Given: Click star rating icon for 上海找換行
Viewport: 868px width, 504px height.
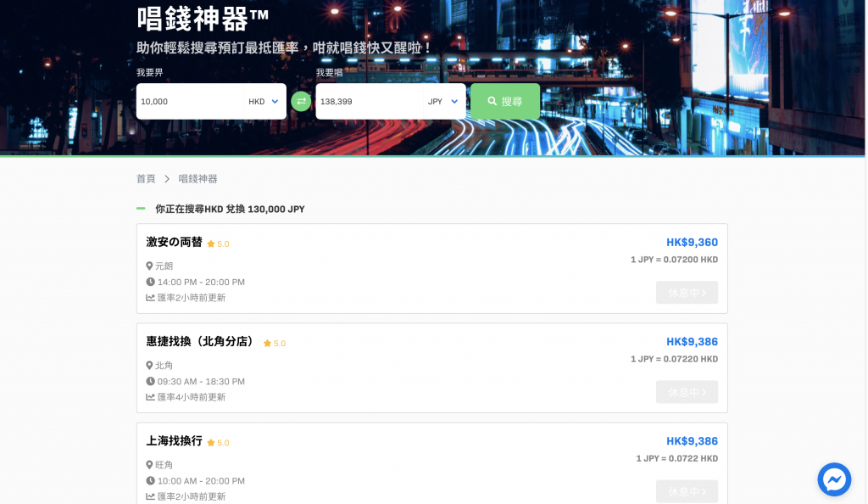Looking at the screenshot, I should 211,443.
